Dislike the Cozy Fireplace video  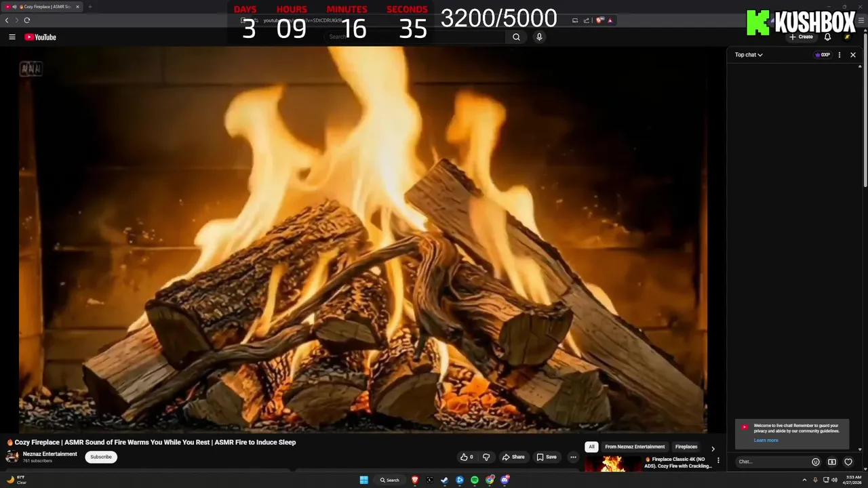[x=486, y=457]
